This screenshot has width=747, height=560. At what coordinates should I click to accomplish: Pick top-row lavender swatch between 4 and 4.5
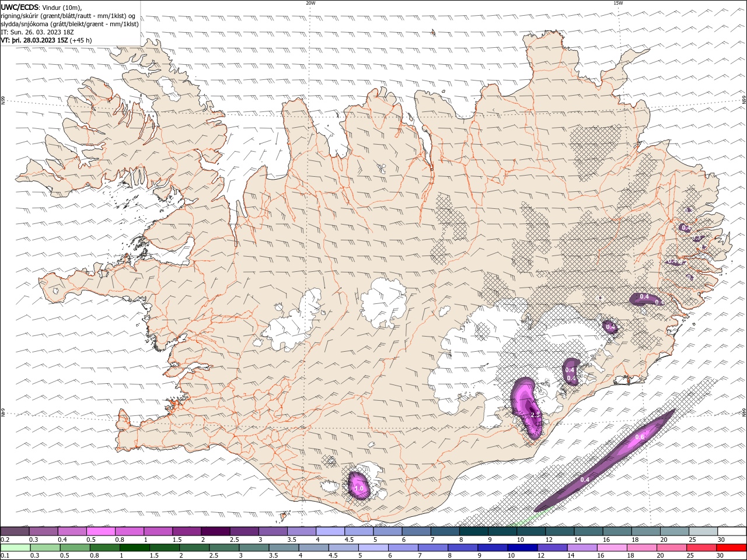(x=330, y=531)
